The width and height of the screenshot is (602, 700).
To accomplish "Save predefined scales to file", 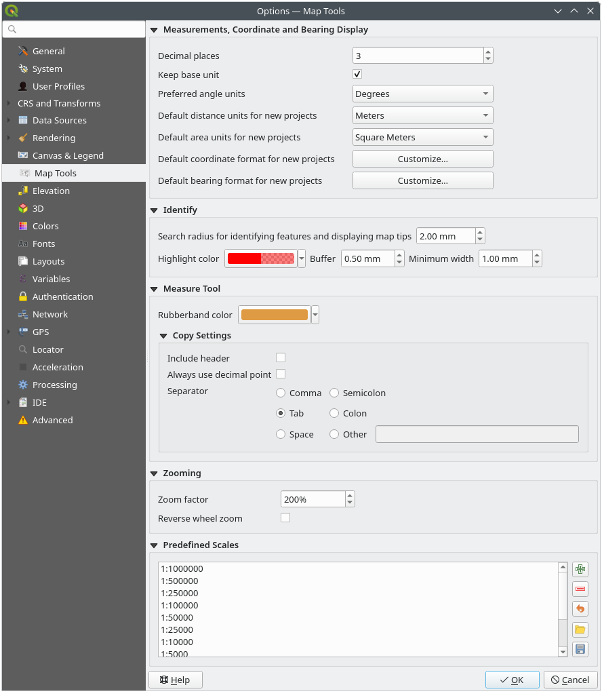I will point(580,649).
